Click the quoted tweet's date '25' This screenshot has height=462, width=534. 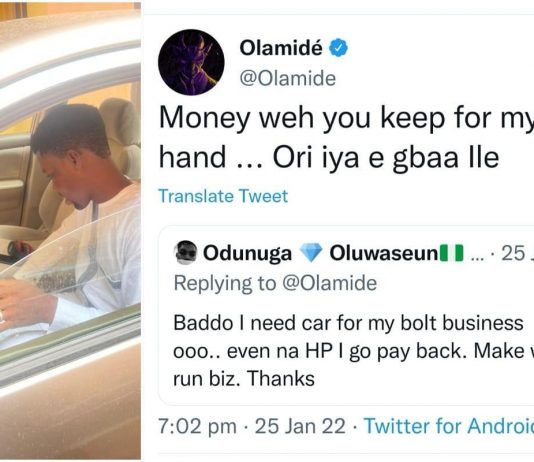pyautogui.click(x=513, y=253)
